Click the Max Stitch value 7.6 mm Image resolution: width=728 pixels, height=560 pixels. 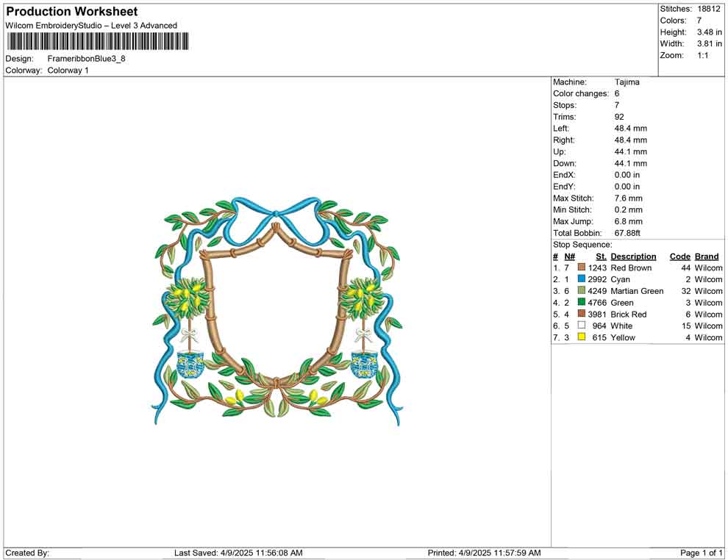(629, 198)
